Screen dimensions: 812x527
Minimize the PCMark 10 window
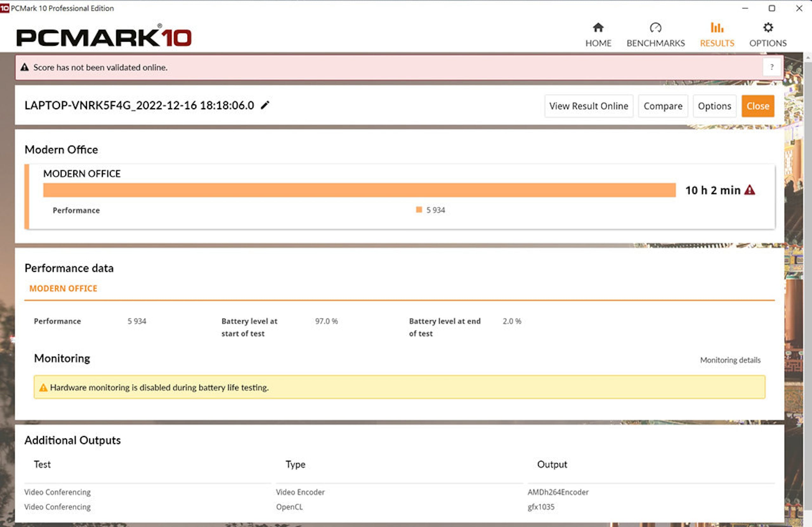point(745,8)
